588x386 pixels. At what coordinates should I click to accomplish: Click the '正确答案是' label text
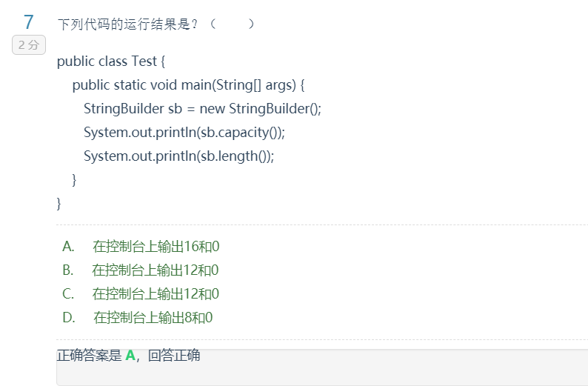coord(89,356)
